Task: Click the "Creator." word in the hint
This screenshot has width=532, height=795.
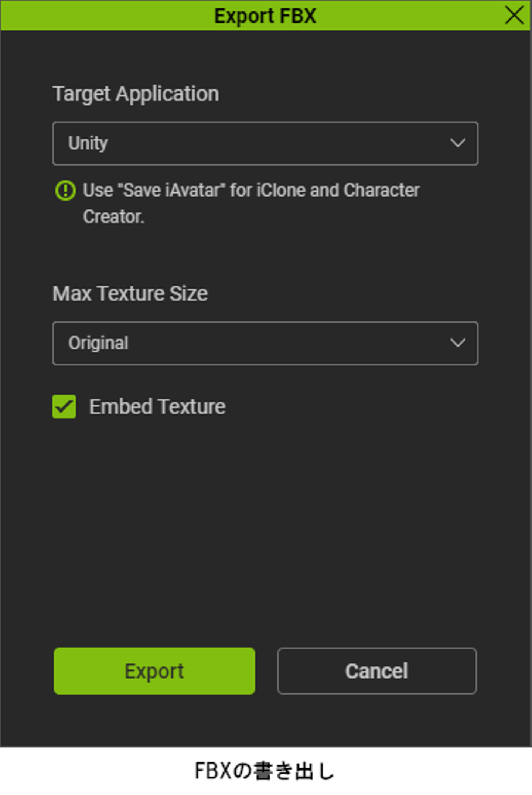Action: (x=113, y=217)
